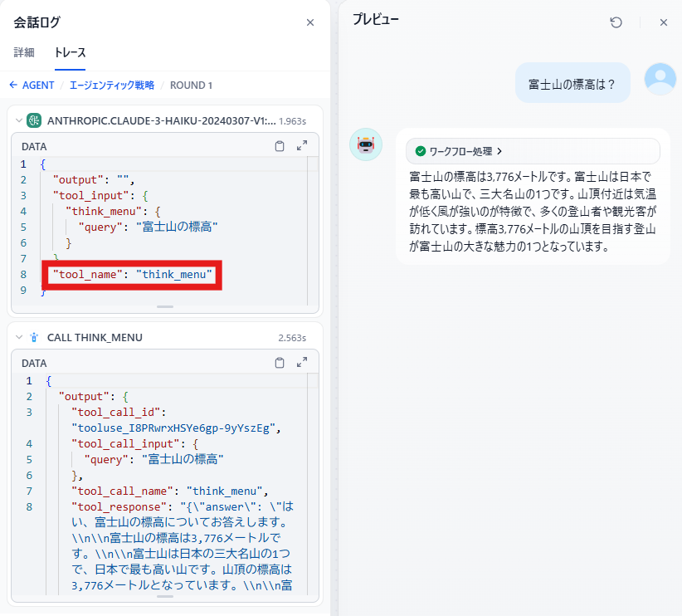Viewport: 682px width, 616px height.
Task: Copy the CALL THINK_MENU DATA JSON
Action: (x=280, y=363)
